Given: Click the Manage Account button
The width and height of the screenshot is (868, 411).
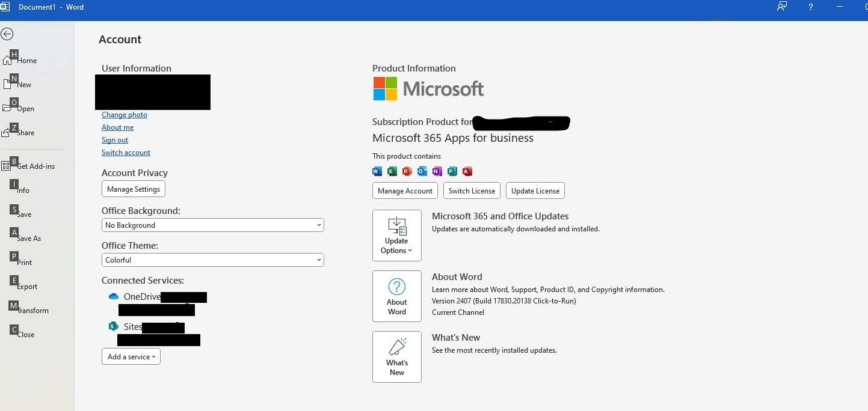Looking at the screenshot, I should pos(405,191).
